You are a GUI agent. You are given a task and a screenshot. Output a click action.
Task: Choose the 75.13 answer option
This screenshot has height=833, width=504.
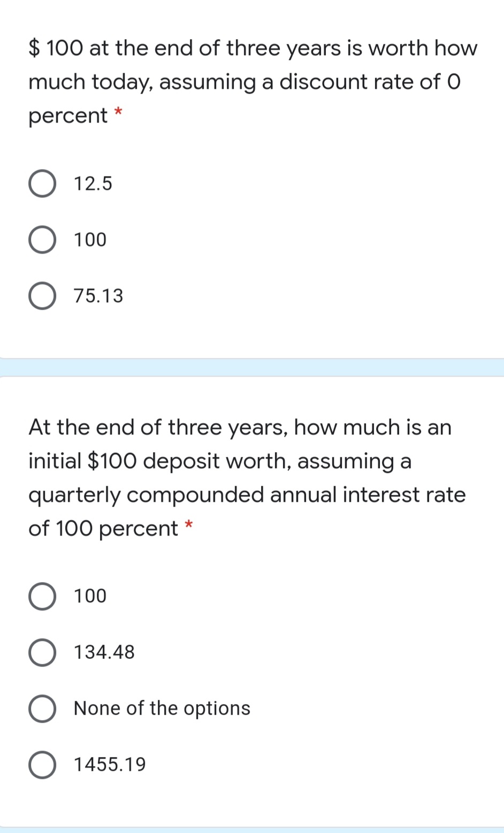point(43,296)
